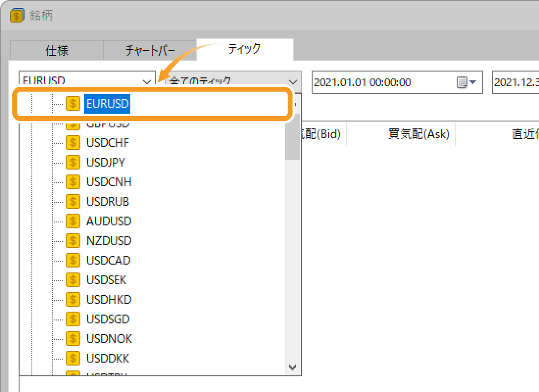
Task: Select AUDUSD in the symbol list
Action: point(109,221)
